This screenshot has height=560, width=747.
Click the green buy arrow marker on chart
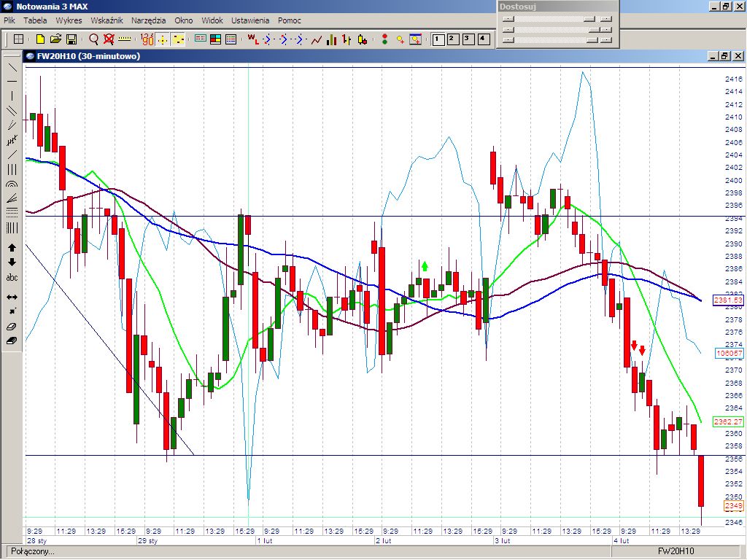[x=425, y=266]
